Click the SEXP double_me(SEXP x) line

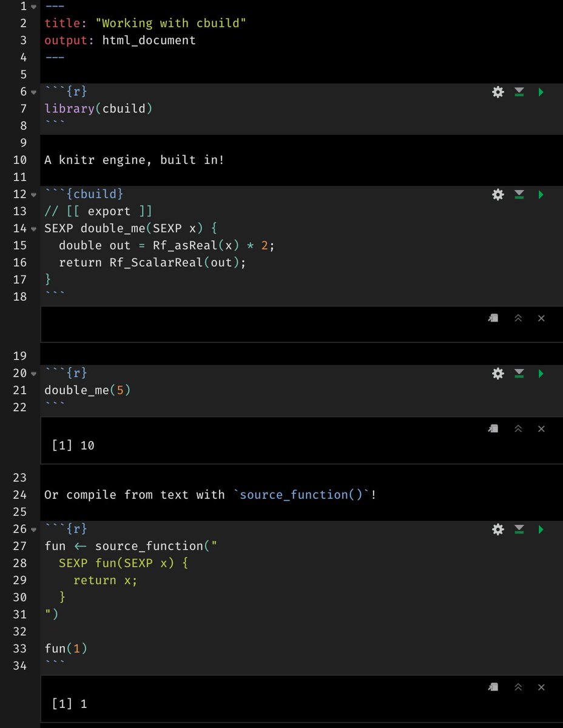click(x=130, y=228)
